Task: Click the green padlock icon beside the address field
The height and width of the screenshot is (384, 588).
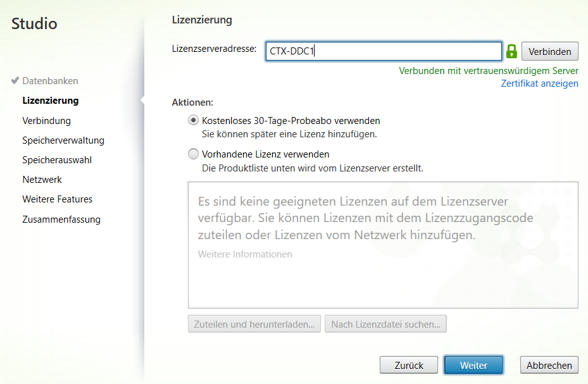Action: tap(511, 51)
